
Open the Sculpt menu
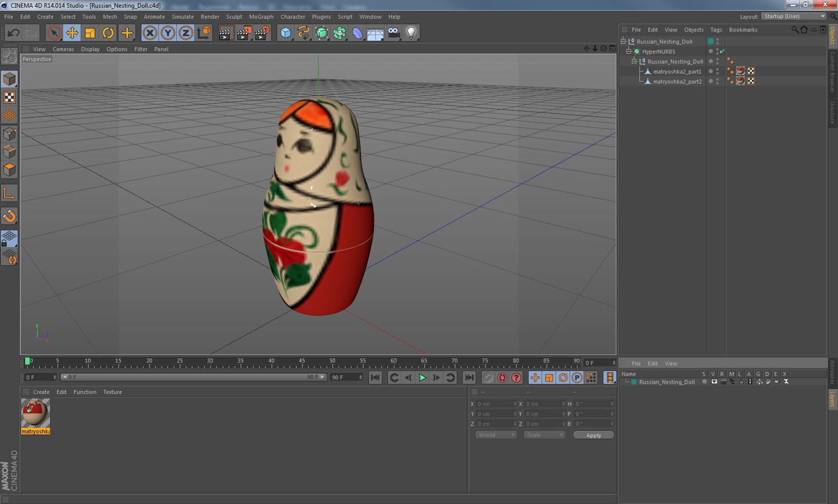tap(234, 16)
